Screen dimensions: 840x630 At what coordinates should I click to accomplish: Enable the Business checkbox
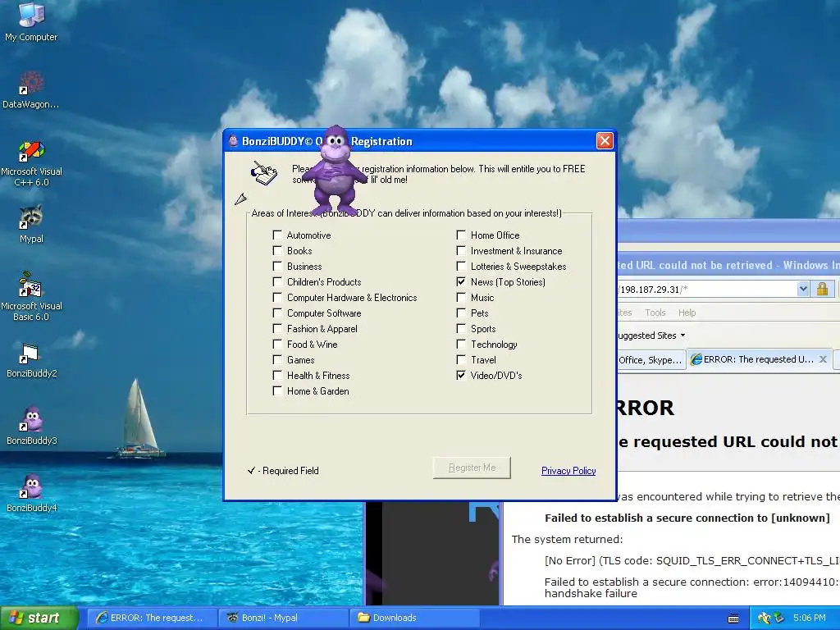(277, 266)
